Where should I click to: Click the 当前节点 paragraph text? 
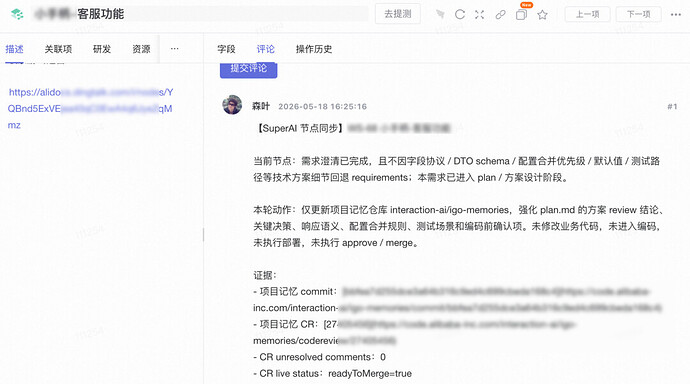pos(457,169)
